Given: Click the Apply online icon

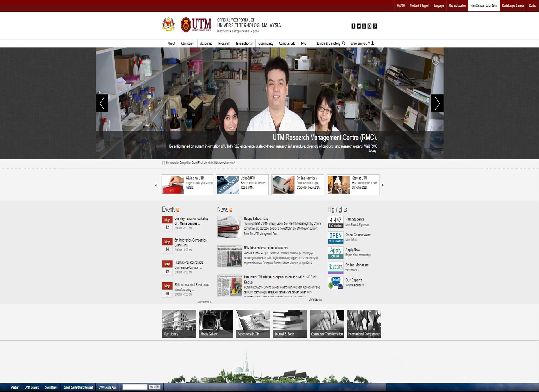Looking at the screenshot, I should tap(335, 253).
